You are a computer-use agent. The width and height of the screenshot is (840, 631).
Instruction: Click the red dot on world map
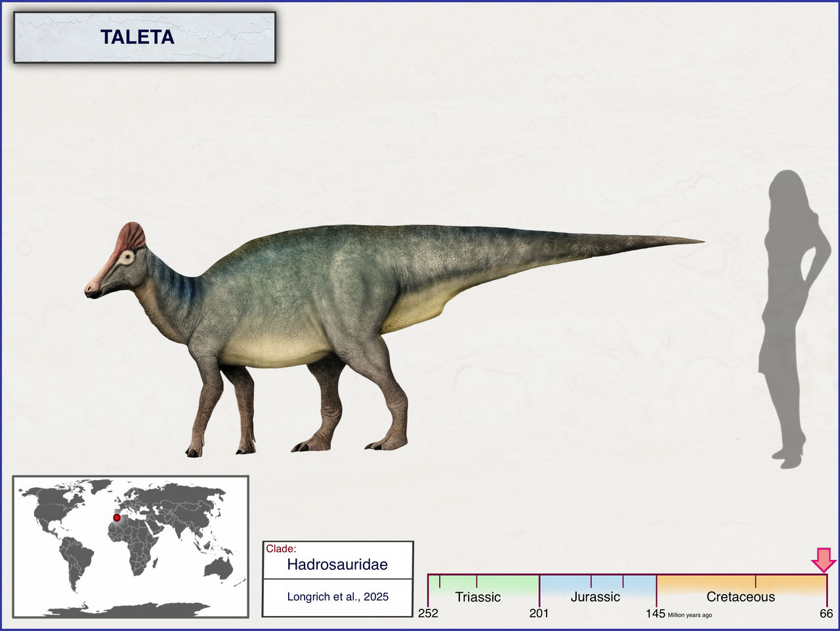pos(117,517)
